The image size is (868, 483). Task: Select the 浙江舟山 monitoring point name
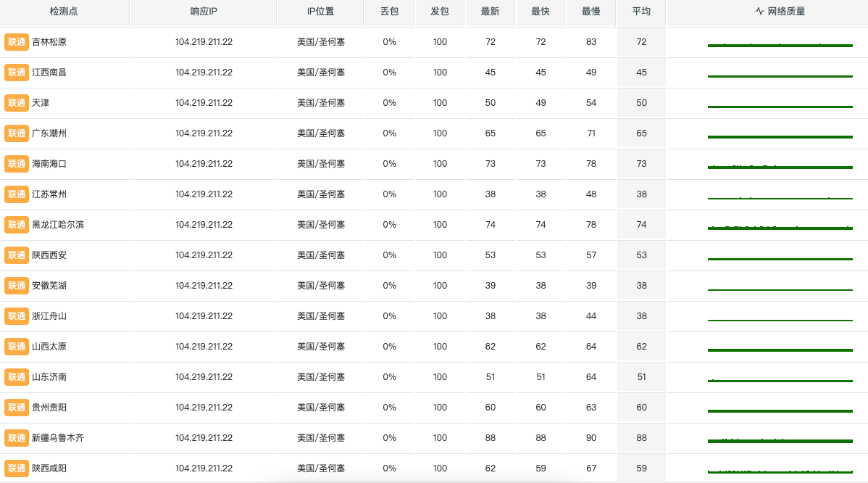click(49, 316)
